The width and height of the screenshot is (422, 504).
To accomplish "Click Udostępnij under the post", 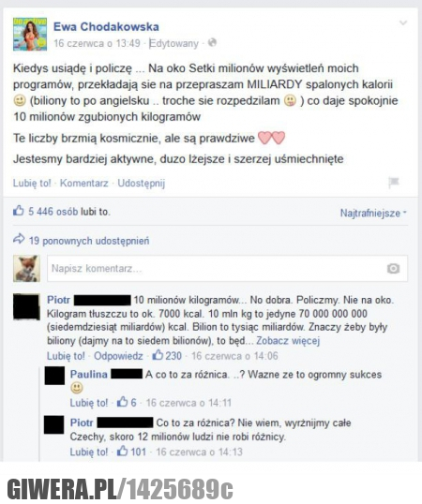I will tap(142, 184).
